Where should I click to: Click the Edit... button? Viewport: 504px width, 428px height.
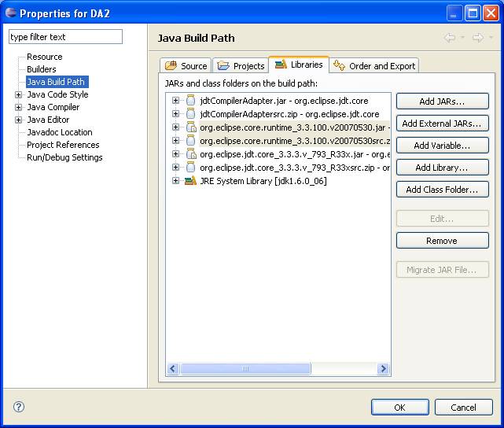[443, 219]
